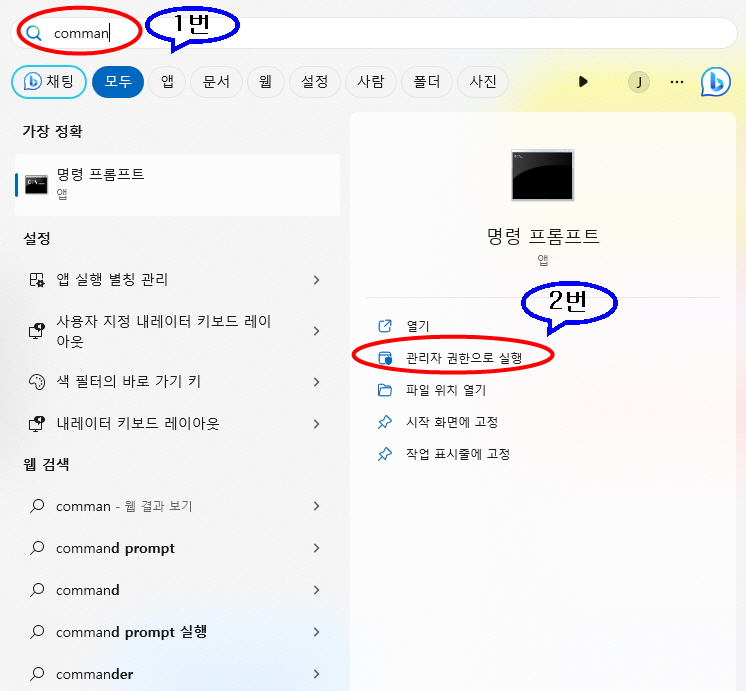Click the folder icon beside 파일 위치 열기
Viewport: 746px width, 691px height.
click(384, 390)
